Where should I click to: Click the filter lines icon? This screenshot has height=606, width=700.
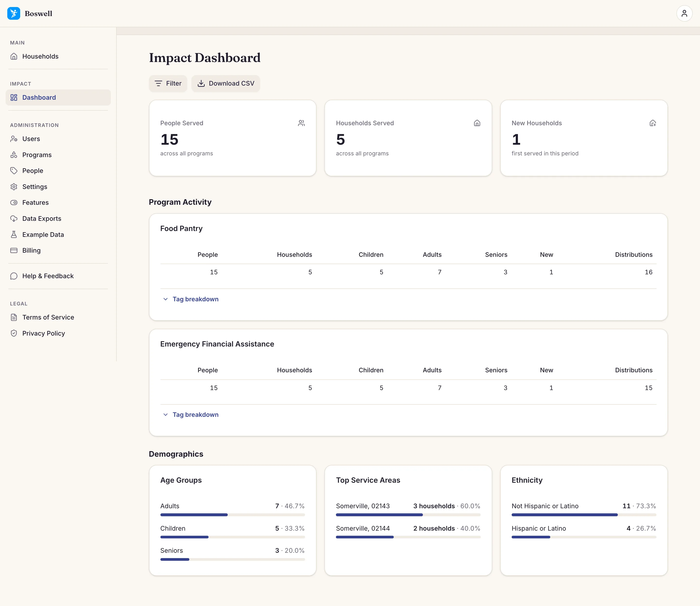[158, 83]
